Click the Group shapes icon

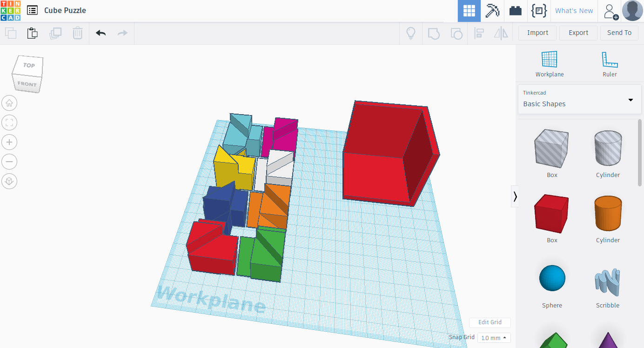(x=434, y=33)
